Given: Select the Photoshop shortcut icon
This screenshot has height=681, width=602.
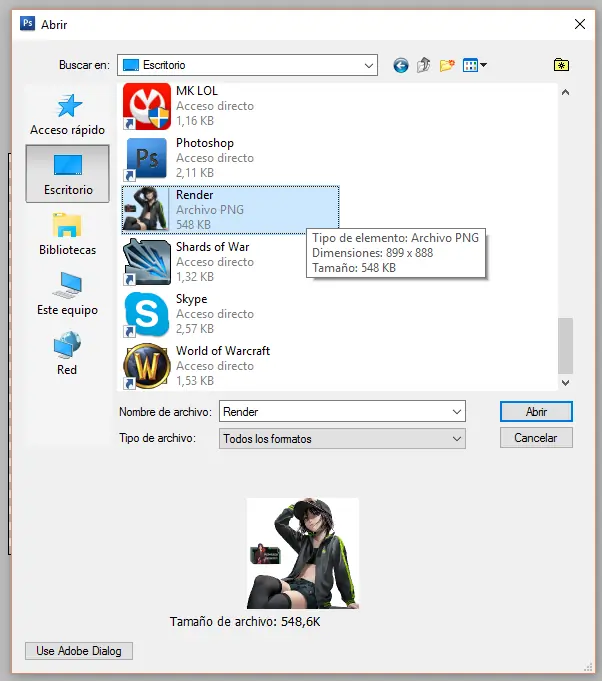Looking at the screenshot, I should click(146, 158).
